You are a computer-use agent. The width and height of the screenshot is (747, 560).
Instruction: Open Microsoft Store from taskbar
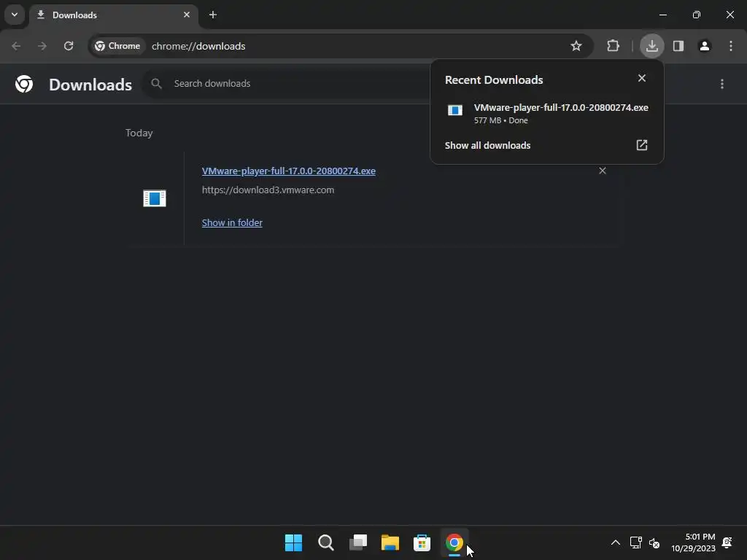point(422,542)
